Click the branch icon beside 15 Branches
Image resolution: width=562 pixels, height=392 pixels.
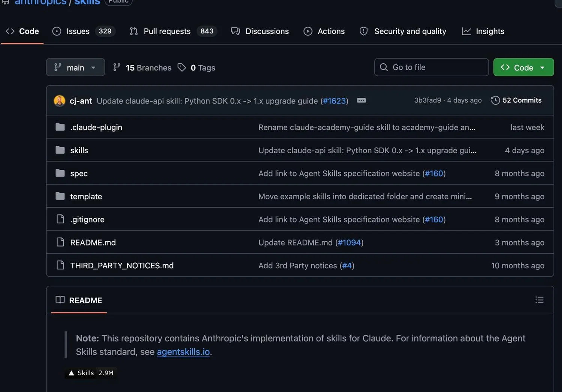click(x=117, y=67)
